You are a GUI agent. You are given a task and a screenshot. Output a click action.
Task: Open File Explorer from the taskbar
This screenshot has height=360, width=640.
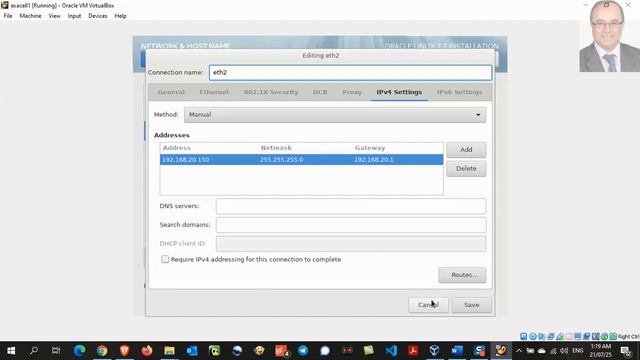169,351
